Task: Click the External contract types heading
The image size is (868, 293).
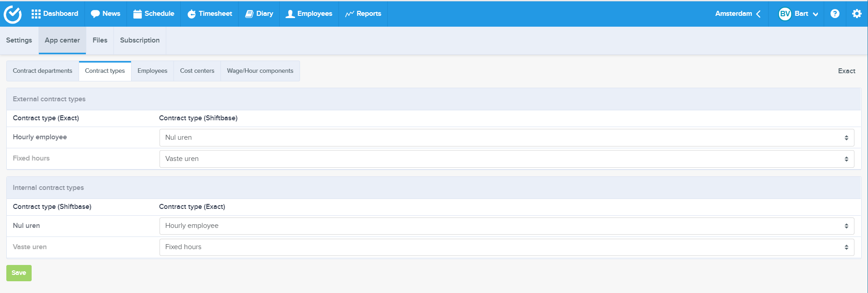Action: 49,99
